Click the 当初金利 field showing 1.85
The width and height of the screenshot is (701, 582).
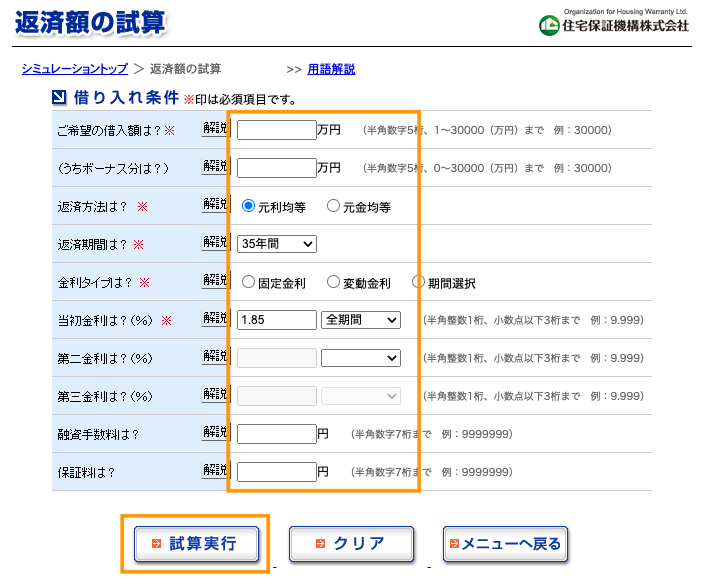point(277,320)
